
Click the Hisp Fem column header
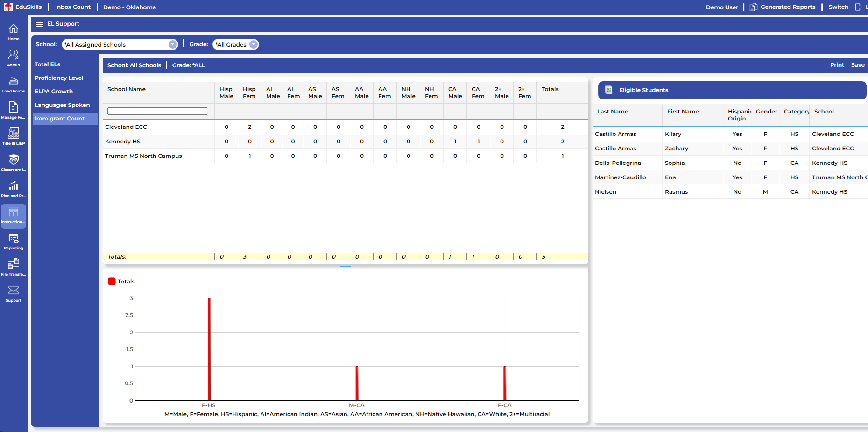[x=249, y=92]
